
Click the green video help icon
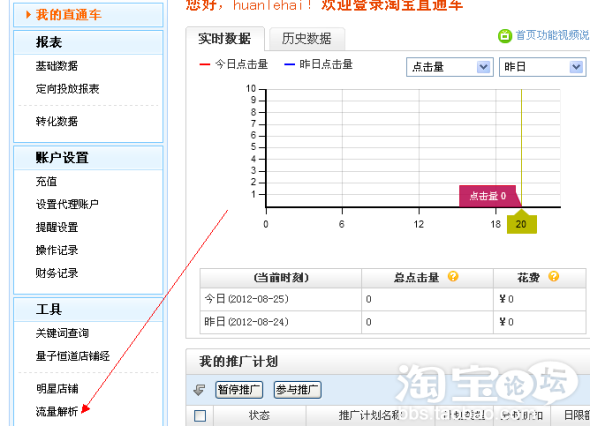505,36
